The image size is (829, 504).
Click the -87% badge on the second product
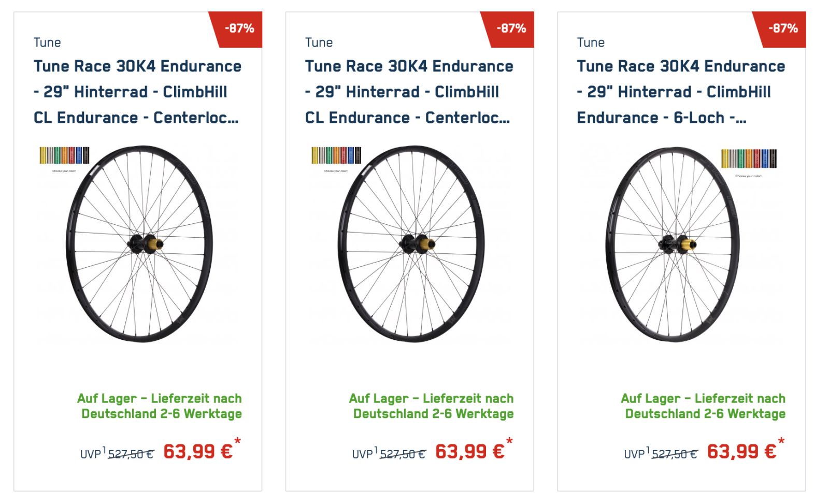tap(511, 28)
